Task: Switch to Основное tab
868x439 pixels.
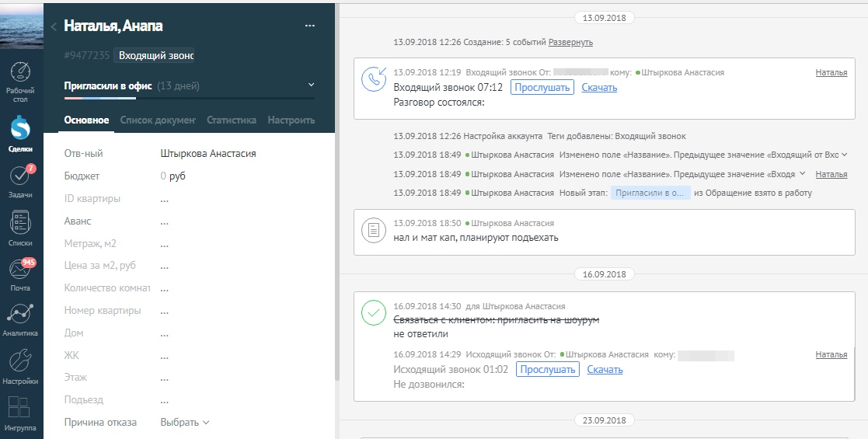Action: [86, 120]
